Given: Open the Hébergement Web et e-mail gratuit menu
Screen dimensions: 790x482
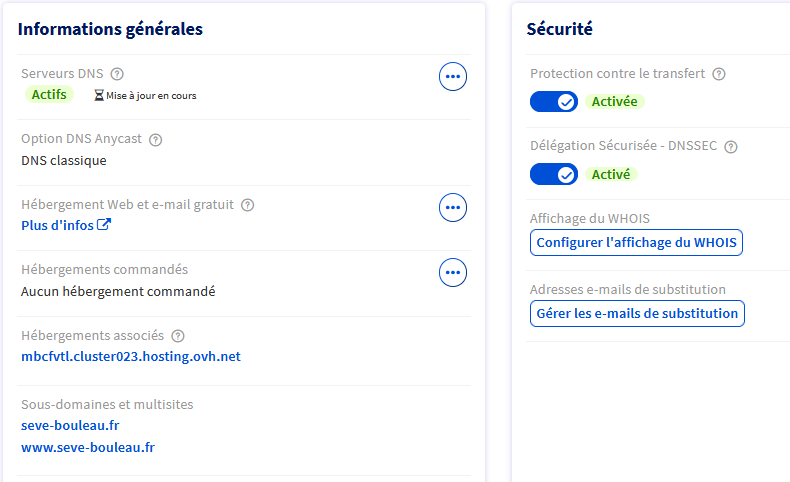Looking at the screenshot, I should click(453, 207).
